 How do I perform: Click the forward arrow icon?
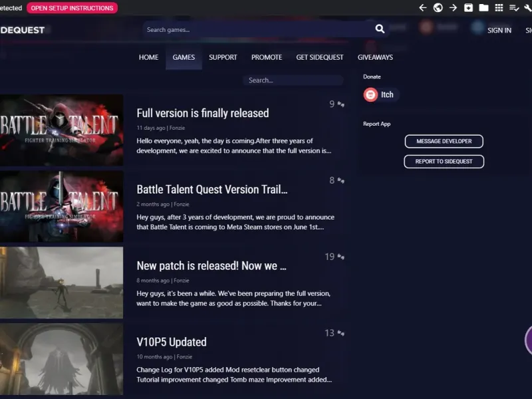(x=453, y=7)
